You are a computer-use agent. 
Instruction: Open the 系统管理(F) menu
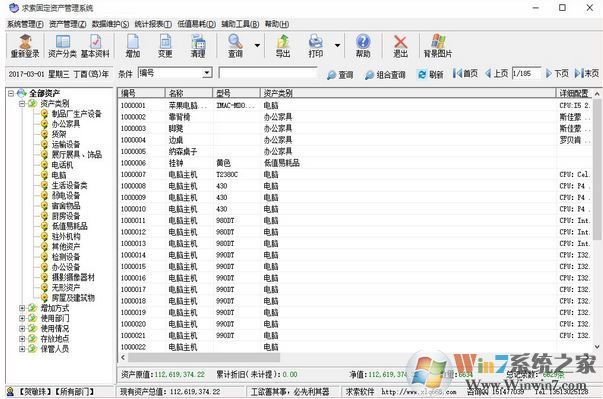(x=25, y=24)
